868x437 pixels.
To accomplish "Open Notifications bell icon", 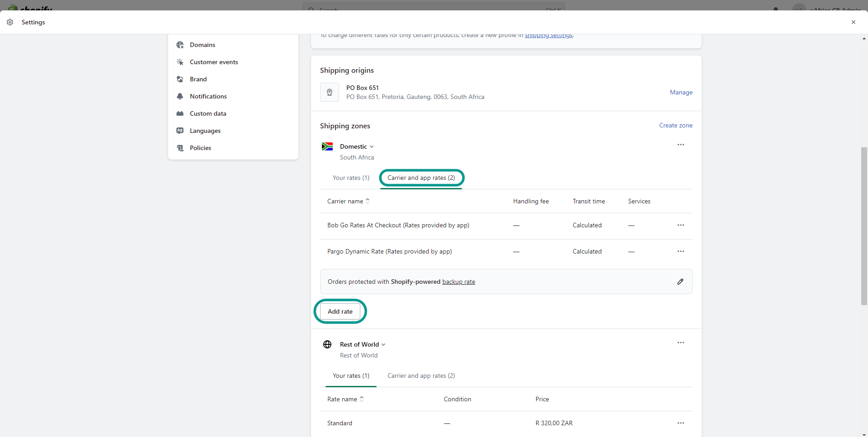I will pyautogui.click(x=180, y=96).
